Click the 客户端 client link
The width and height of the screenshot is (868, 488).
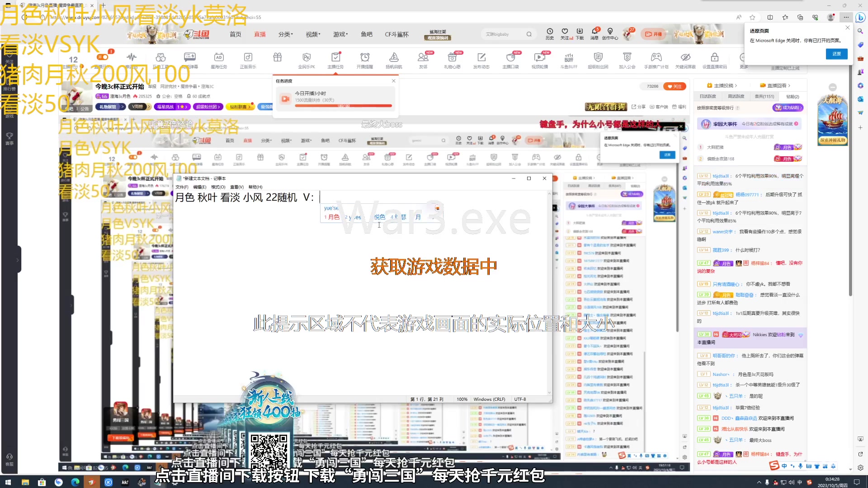tap(659, 107)
